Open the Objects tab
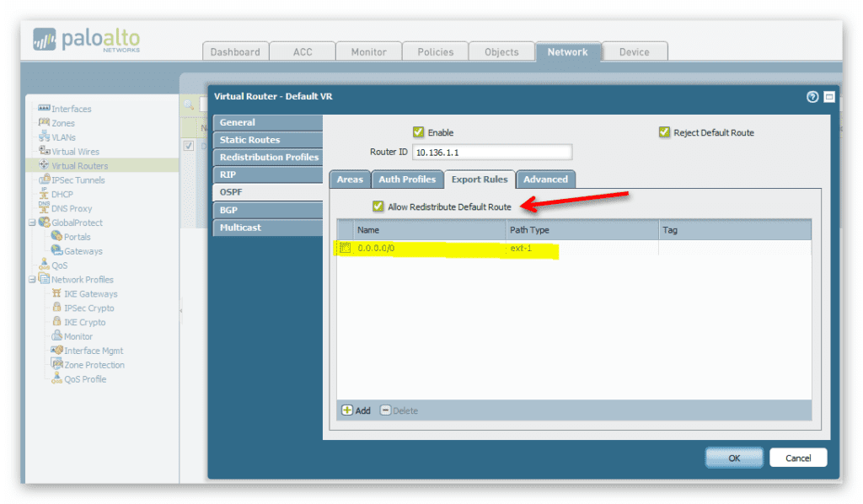Viewport: 863px width, 504px height. [x=501, y=51]
